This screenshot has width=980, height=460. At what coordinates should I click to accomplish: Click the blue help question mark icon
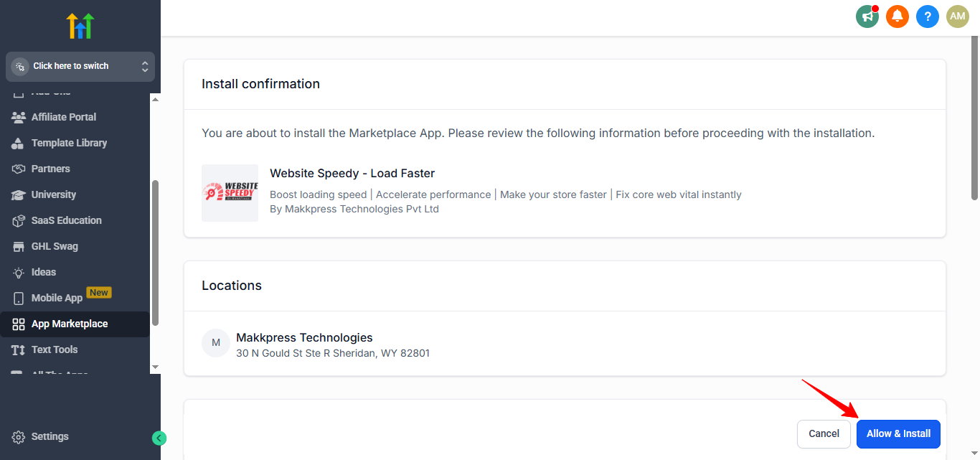pos(928,16)
